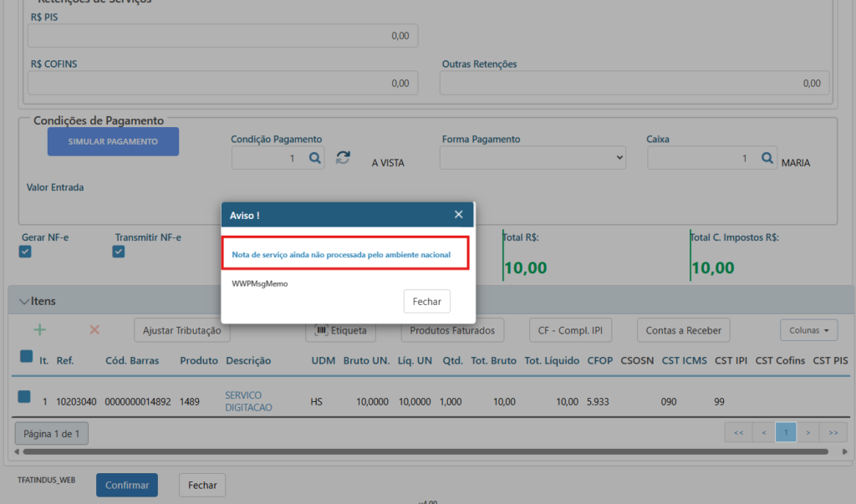Click the refresh arrows icon beside Condição Pagamento

(343, 158)
